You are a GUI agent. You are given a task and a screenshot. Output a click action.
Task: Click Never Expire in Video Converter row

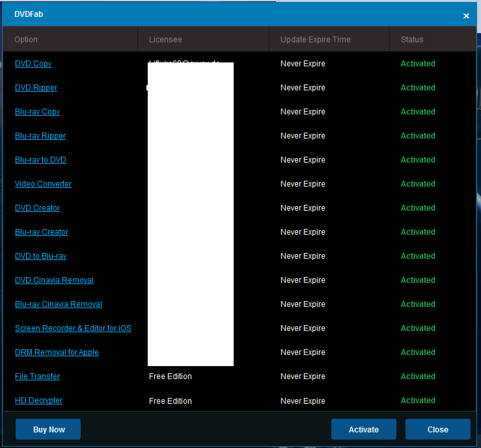tap(303, 184)
